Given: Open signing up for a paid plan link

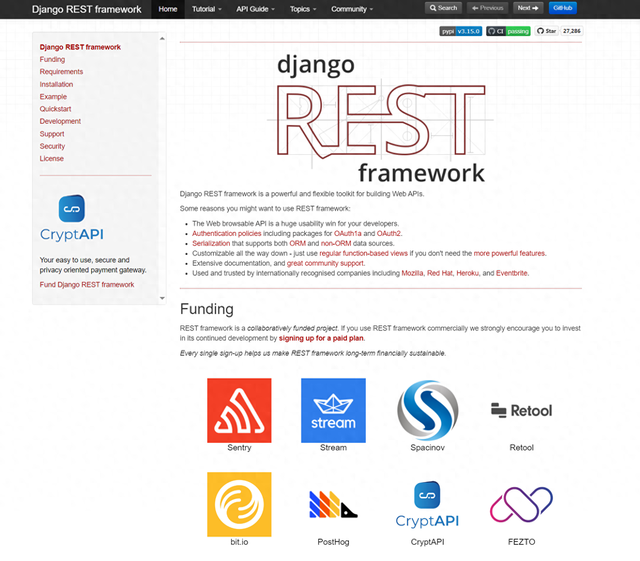Looking at the screenshot, I should 321,338.
